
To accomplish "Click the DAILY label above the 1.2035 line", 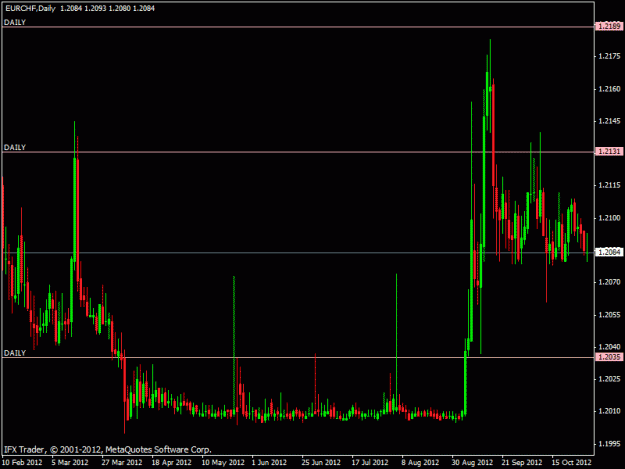I will (x=15, y=353).
